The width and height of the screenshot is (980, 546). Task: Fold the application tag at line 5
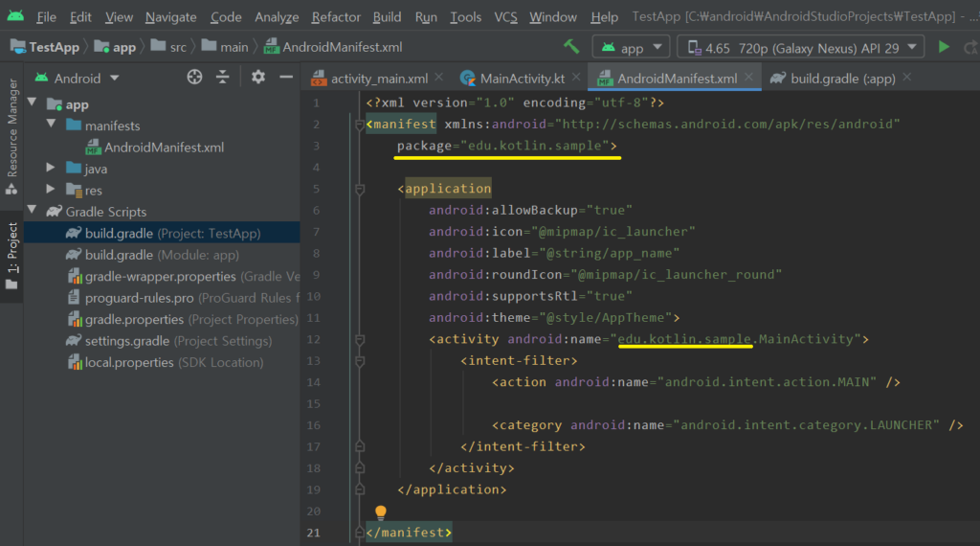coord(360,190)
